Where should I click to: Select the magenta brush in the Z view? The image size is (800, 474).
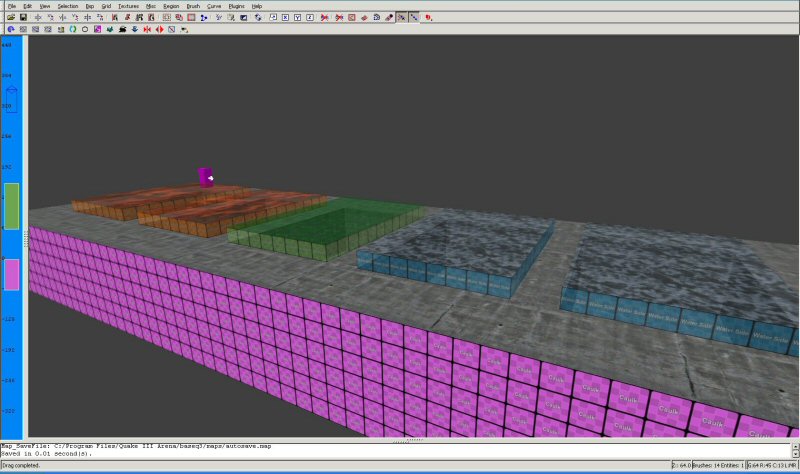11,274
